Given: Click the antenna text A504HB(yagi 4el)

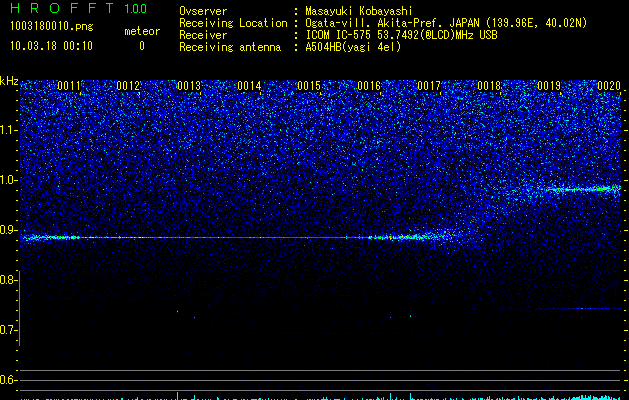Looking at the screenshot, I should [353, 47].
